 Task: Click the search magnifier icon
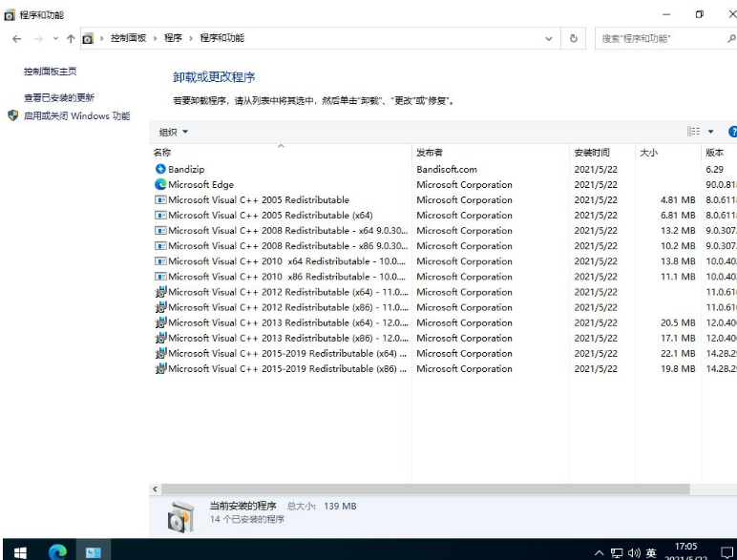click(x=731, y=38)
